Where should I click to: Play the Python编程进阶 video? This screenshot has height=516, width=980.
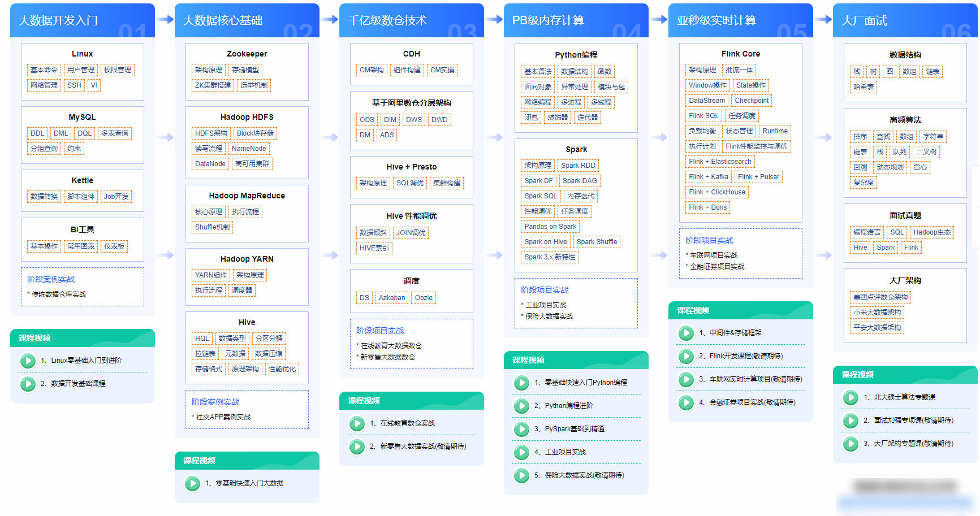pos(521,406)
